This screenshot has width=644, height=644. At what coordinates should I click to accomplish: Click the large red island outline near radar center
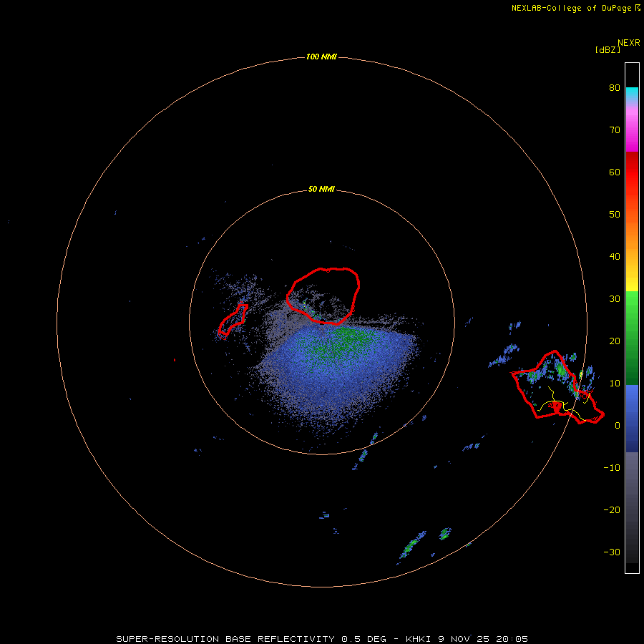pyautogui.click(x=323, y=296)
